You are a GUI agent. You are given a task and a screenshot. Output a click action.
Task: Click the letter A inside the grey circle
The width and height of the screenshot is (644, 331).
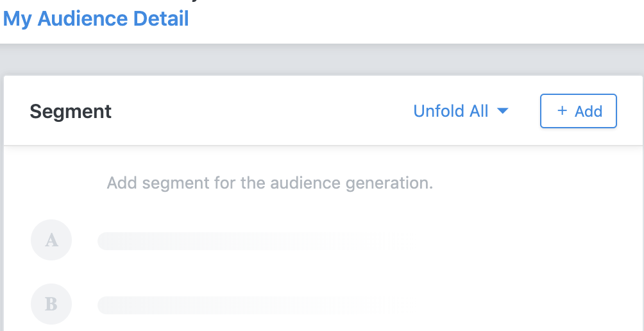tap(51, 241)
